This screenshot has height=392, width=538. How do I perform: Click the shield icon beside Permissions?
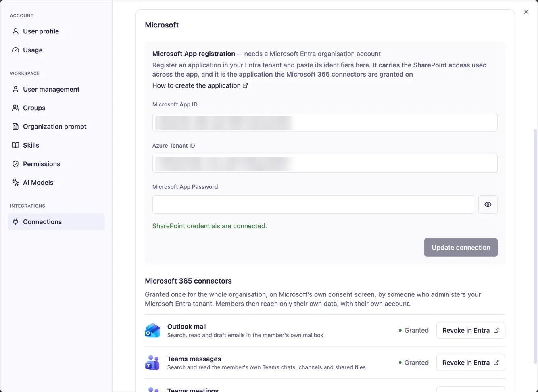[x=15, y=164]
